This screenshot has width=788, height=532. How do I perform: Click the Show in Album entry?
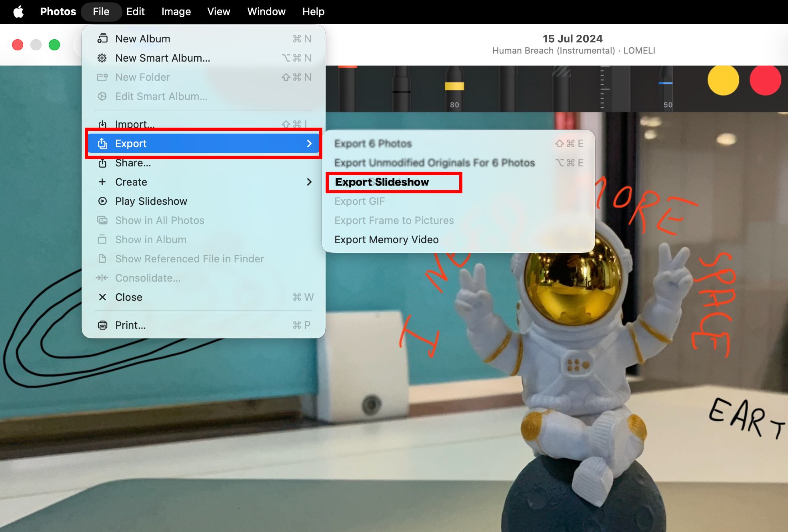coord(204,240)
